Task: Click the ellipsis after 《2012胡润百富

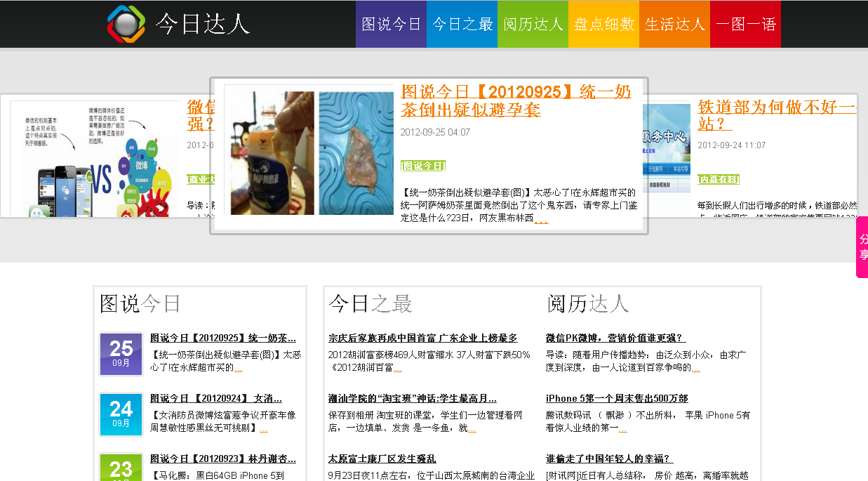Action: tap(398, 368)
